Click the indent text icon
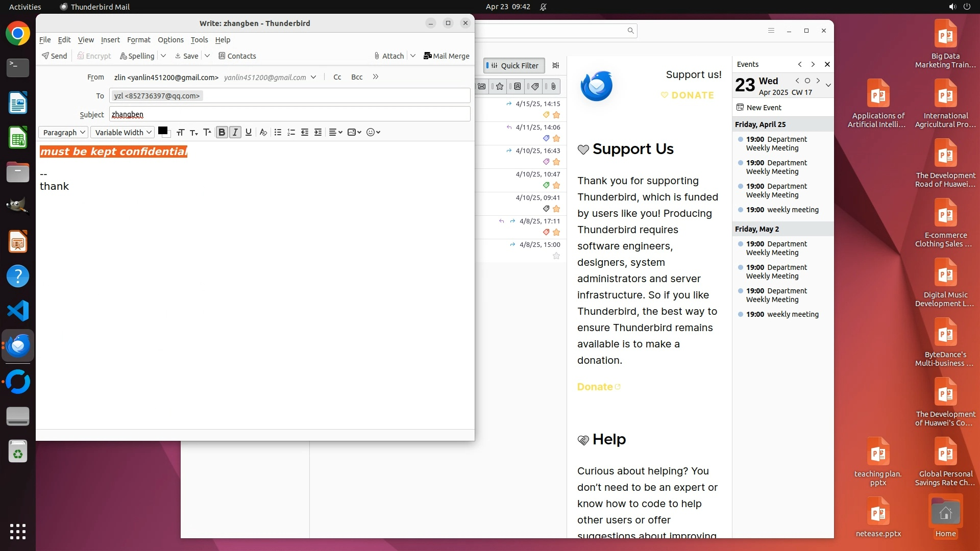Image resolution: width=980 pixels, height=551 pixels. click(x=318, y=133)
